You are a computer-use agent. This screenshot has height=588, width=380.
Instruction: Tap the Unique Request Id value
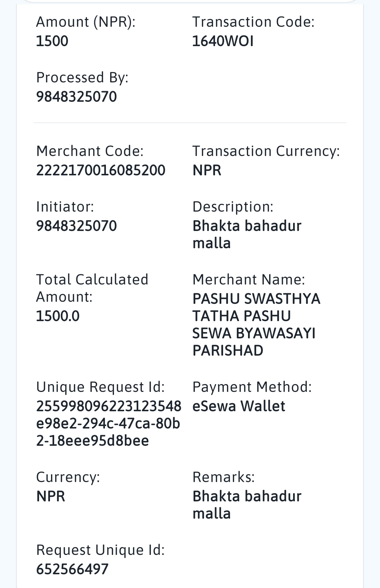pyautogui.click(x=109, y=424)
